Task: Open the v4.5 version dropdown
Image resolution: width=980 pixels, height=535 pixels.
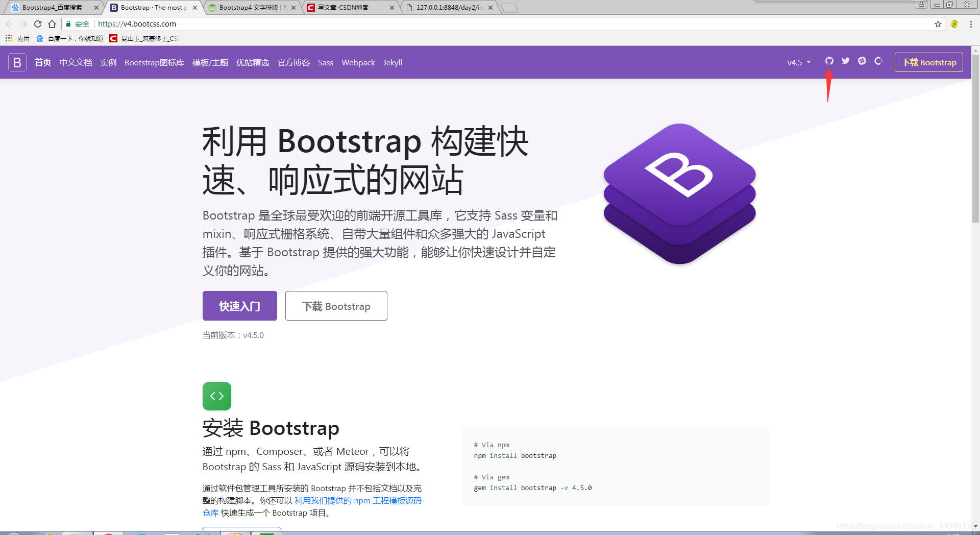Action: coord(798,62)
